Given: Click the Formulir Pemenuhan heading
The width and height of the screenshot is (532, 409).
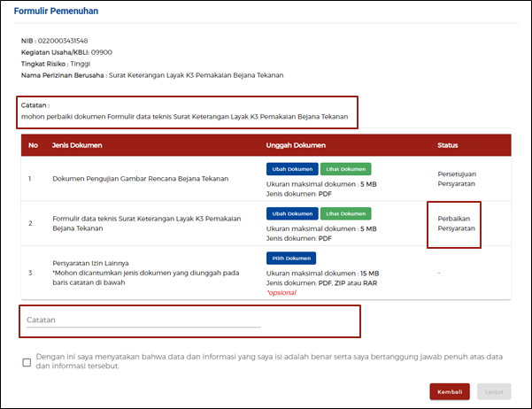Looking at the screenshot, I should (x=56, y=12).
